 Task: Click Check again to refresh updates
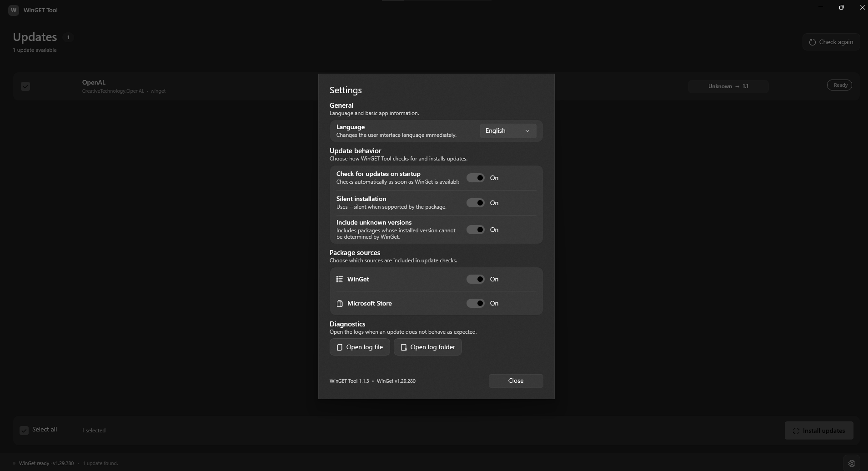click(831, 42)
